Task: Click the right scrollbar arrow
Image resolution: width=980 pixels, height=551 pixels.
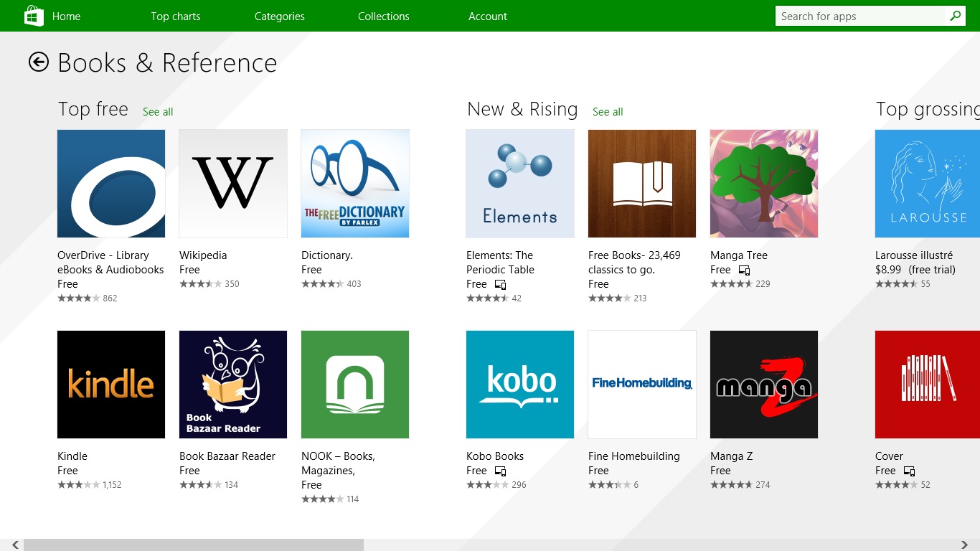Action: (965, 545)
